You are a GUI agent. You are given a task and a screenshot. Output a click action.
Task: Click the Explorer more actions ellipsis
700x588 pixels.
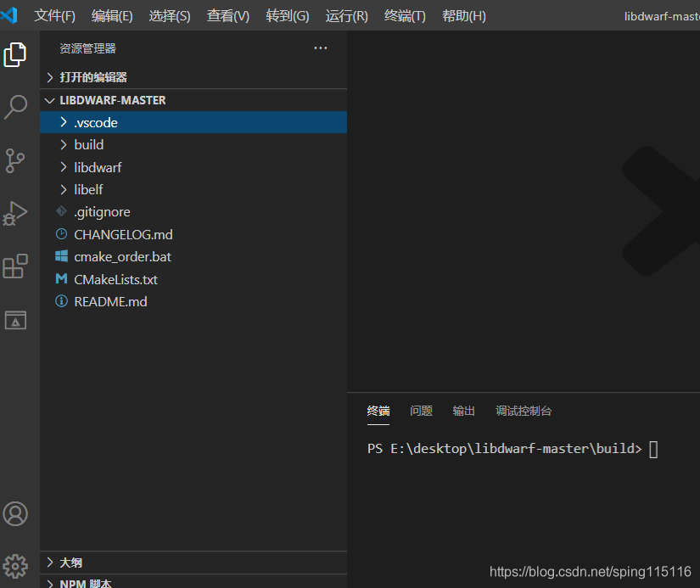[x=320, y=48]
